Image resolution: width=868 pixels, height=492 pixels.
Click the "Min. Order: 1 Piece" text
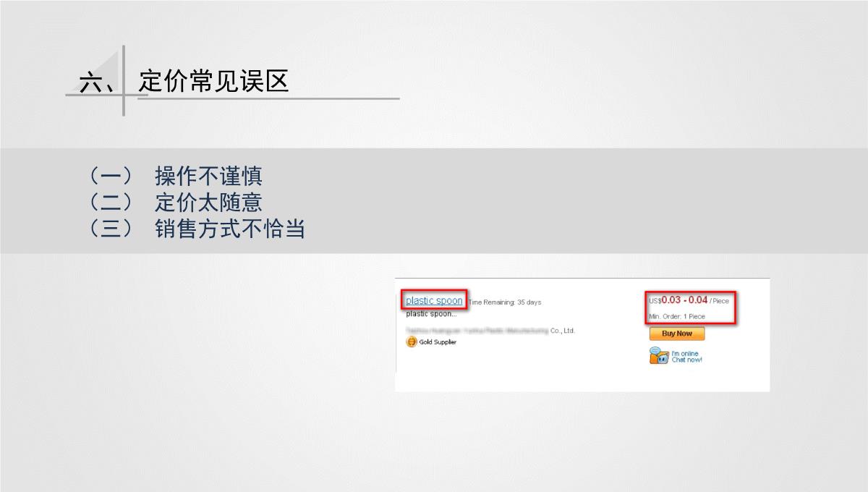[677, 316]
